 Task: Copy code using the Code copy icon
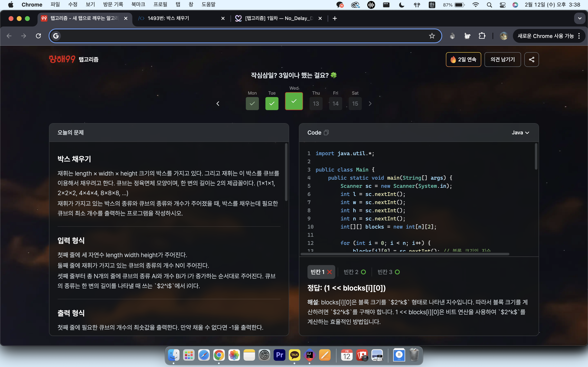pos(326,133)
